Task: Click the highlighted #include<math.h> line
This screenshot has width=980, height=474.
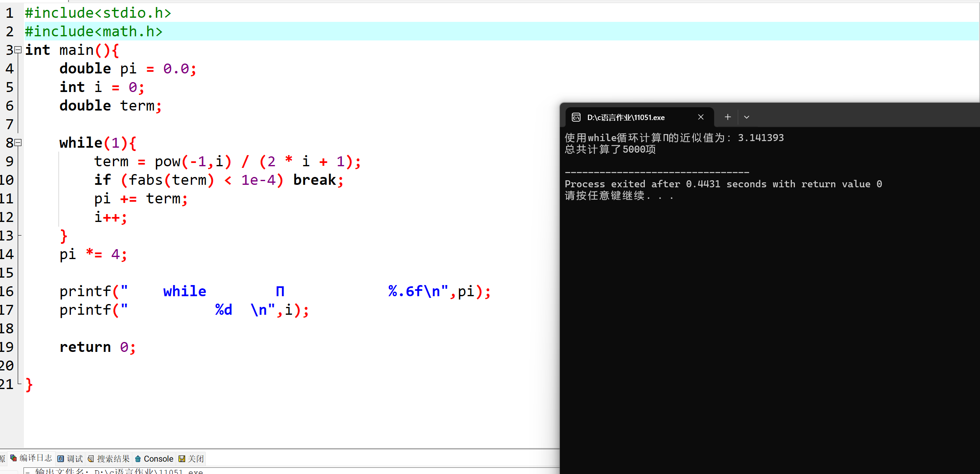Action: point(94,31)
